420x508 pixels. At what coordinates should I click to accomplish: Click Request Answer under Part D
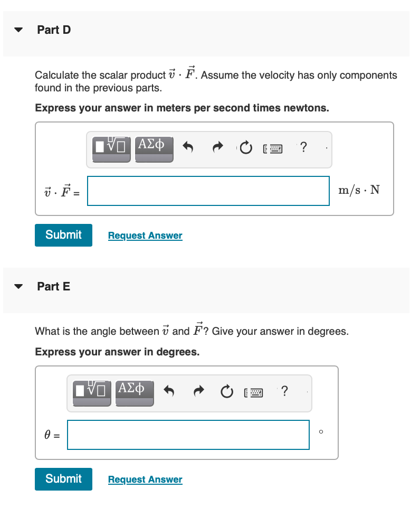pos(145,235)
